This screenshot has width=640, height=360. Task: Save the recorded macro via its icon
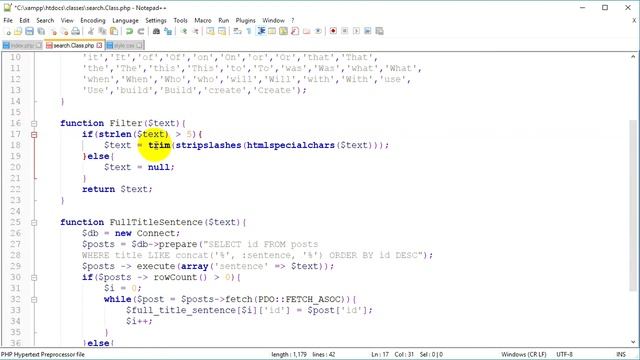tap(379, 31)
